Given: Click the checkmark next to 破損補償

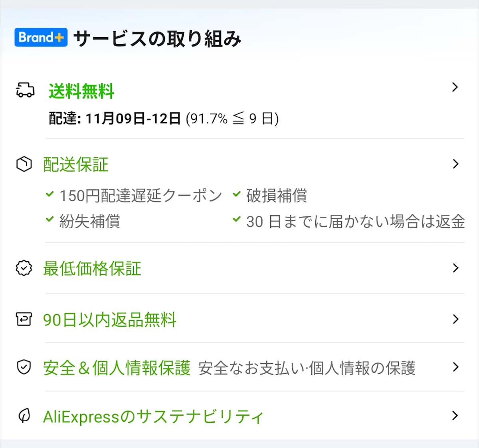Looking at the screenshot, I should coord(236,194).
